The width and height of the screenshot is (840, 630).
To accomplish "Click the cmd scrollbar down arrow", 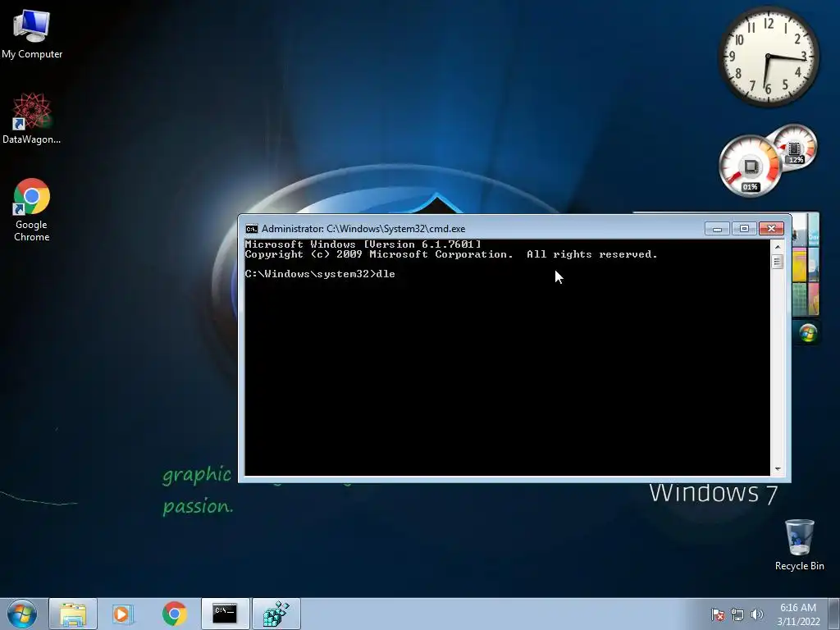I will [778, 469].
